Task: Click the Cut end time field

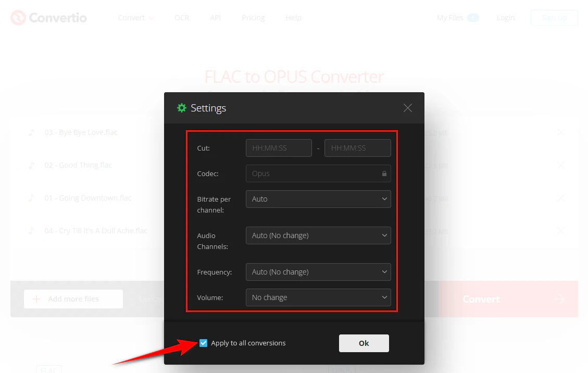Action: point(357,148)
